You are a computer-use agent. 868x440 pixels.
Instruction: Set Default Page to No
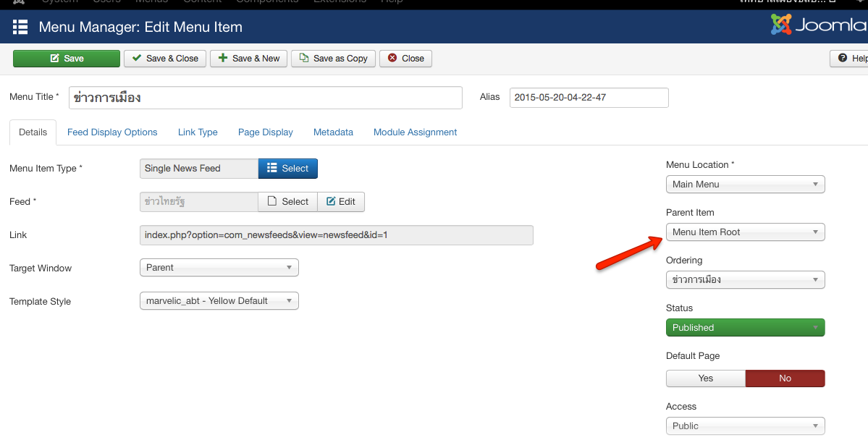pos(785,378)
